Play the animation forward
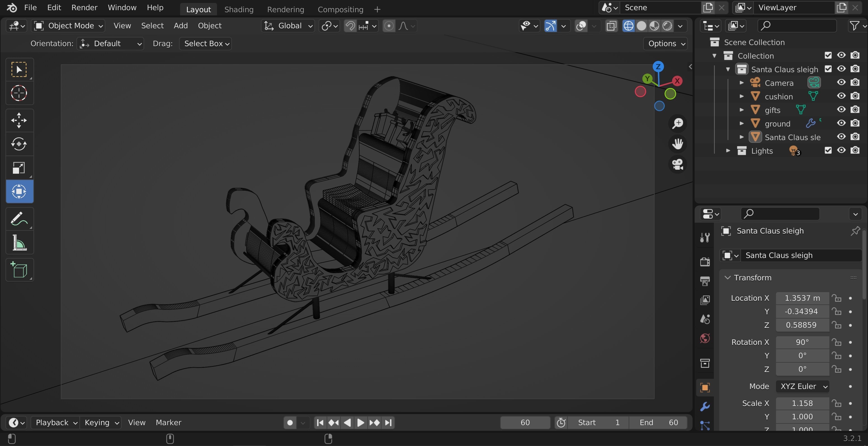This screenshot has height=446, width=868. tap(361, 423)
